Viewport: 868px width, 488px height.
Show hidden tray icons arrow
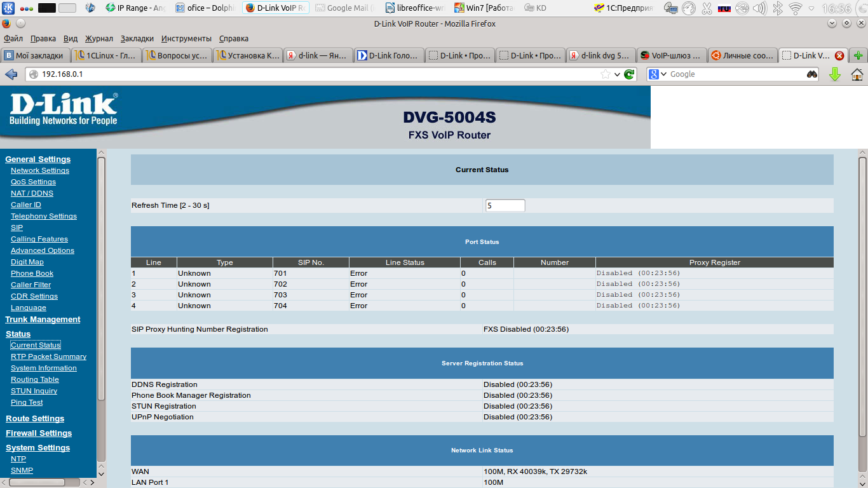tap(812, 8)
